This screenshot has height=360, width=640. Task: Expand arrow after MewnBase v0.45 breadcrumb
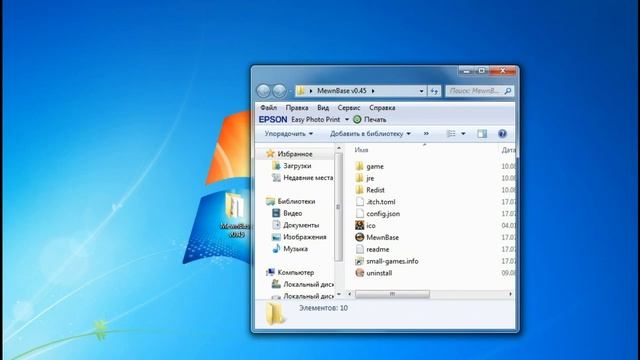pos(373,91)
